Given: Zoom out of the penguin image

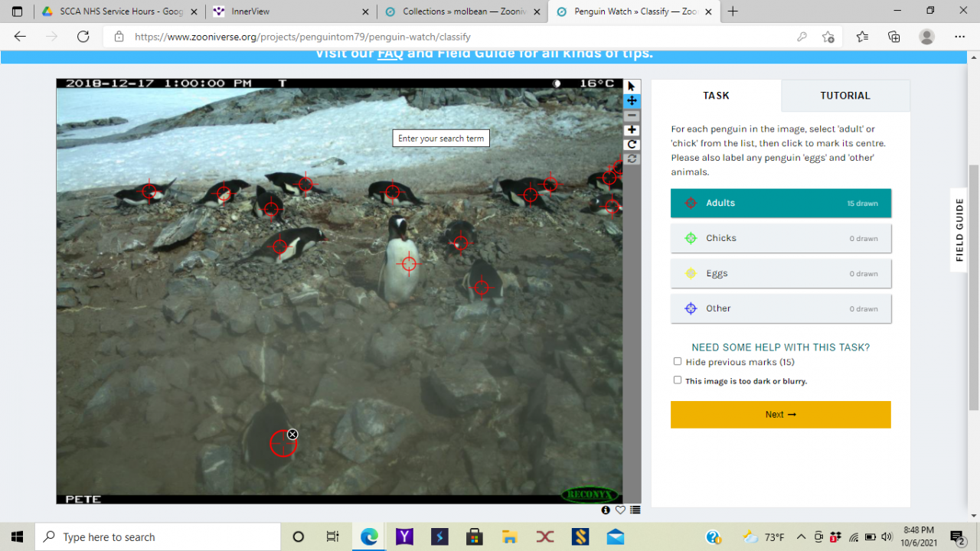Looking at the screenshot, I should (632, 116).
